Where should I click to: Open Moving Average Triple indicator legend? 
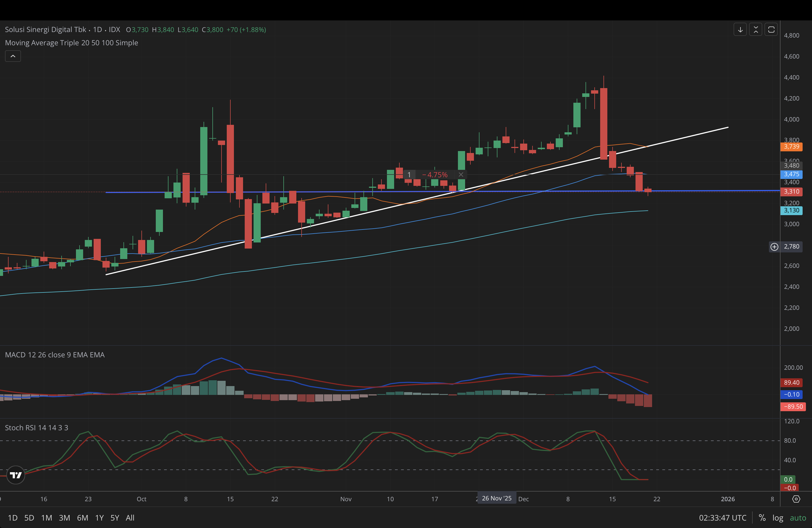pos(71,43)
